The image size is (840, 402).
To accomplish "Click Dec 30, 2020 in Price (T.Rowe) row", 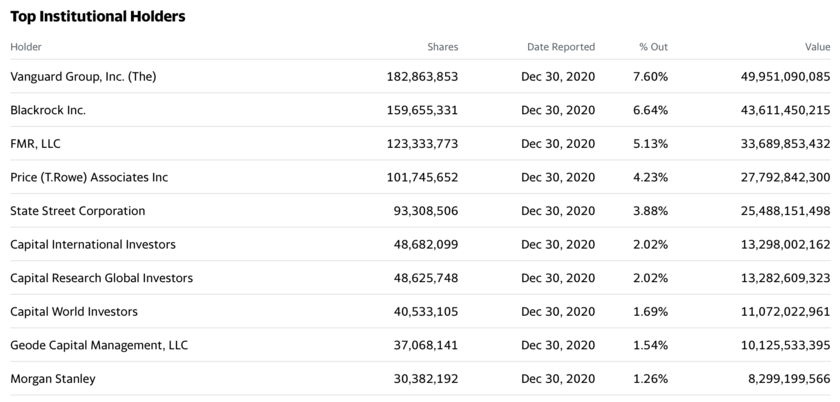I will tap(558, 177).
